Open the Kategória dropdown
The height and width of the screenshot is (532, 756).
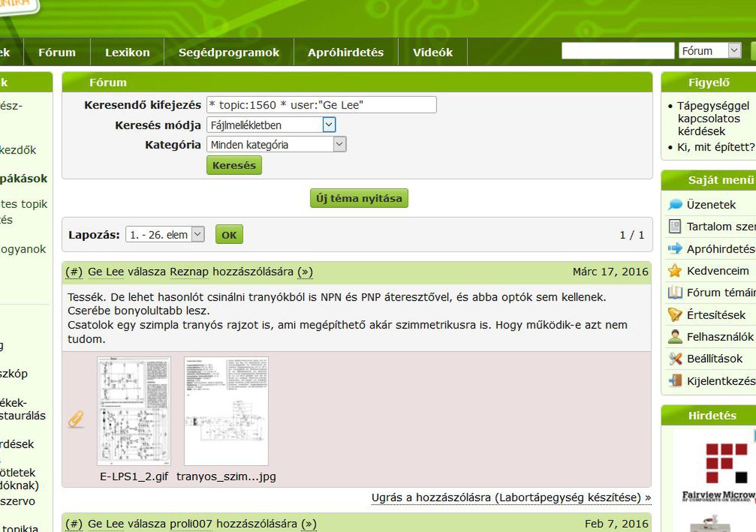click(276, 144)
